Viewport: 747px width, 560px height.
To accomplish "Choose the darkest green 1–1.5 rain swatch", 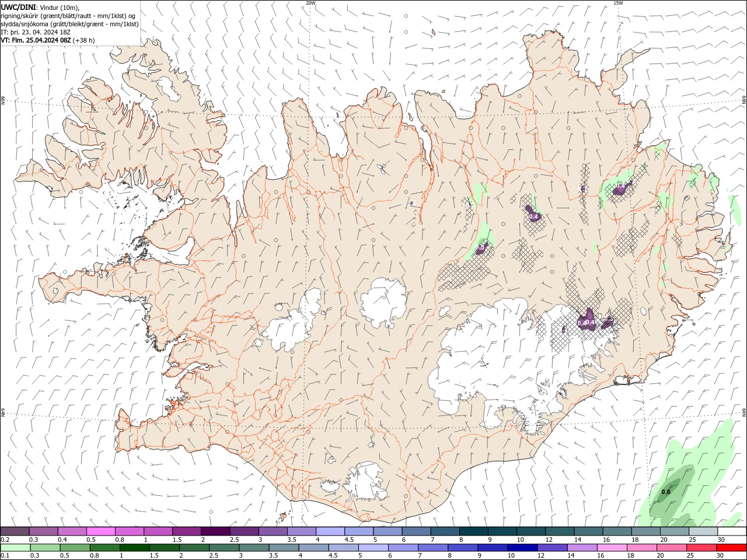I will pyautogui.click(x=135, y=547).
